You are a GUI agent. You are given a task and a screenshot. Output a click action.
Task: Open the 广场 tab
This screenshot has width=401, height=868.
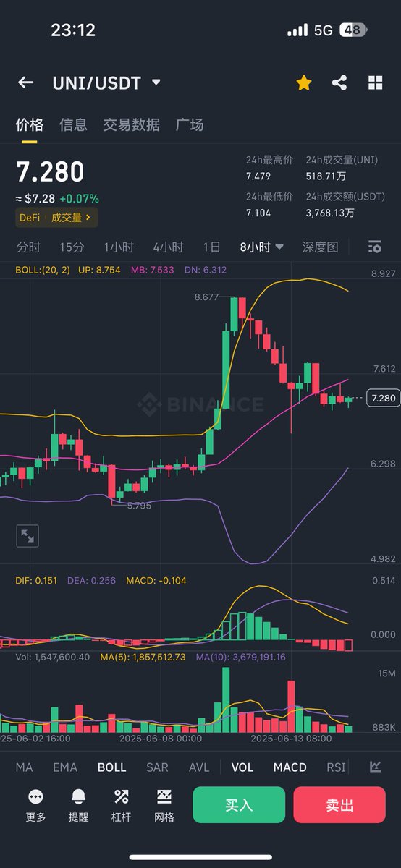click(x=190, y=125)
